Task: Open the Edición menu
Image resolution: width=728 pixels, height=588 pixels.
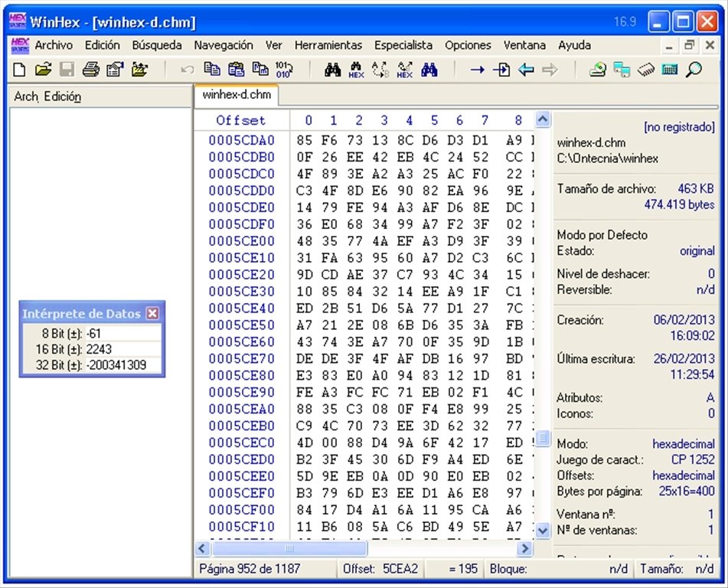Action: [102, 45]
